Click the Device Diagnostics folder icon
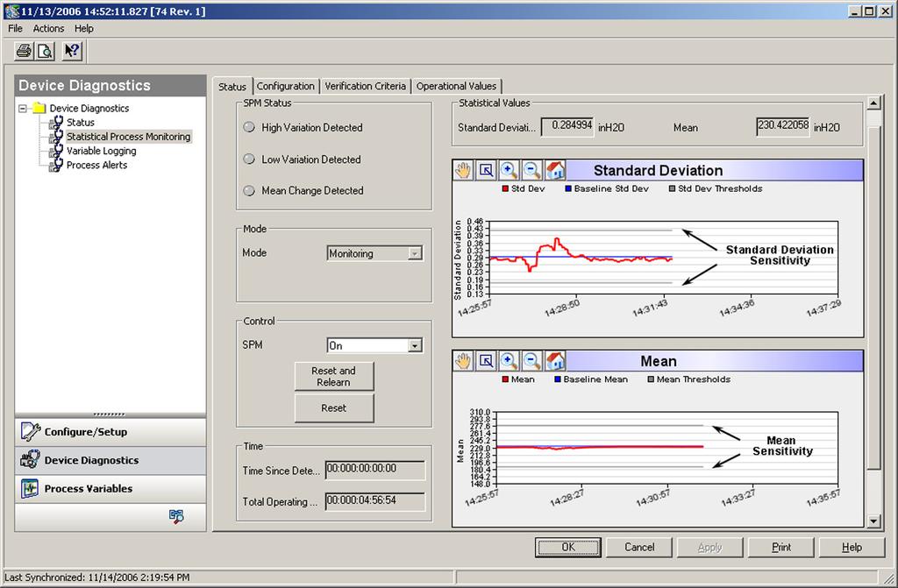This screenshot has height=588, width=898. [39, 108]
